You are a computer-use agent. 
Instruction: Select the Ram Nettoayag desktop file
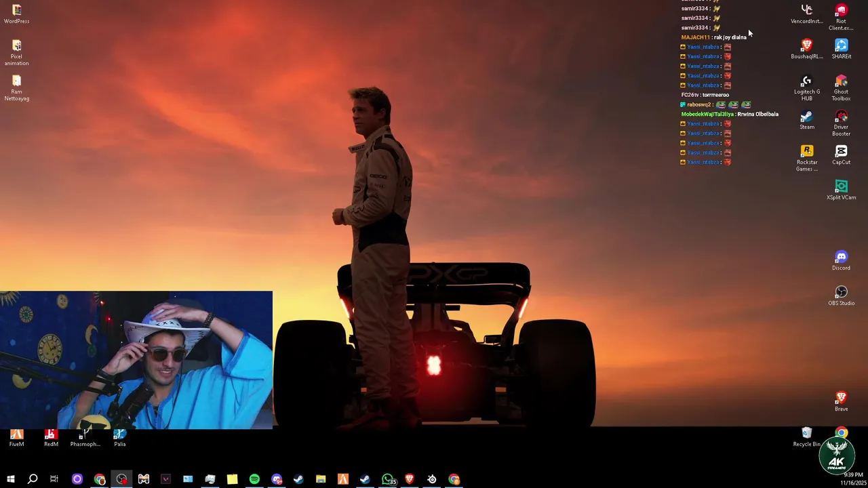coord(16,88)
